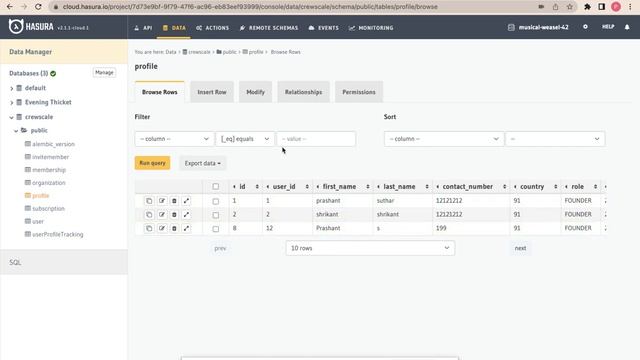This screenshot has height=360, width=640.
Task: Open the filter column dropdown
Action: pos(174,139)
